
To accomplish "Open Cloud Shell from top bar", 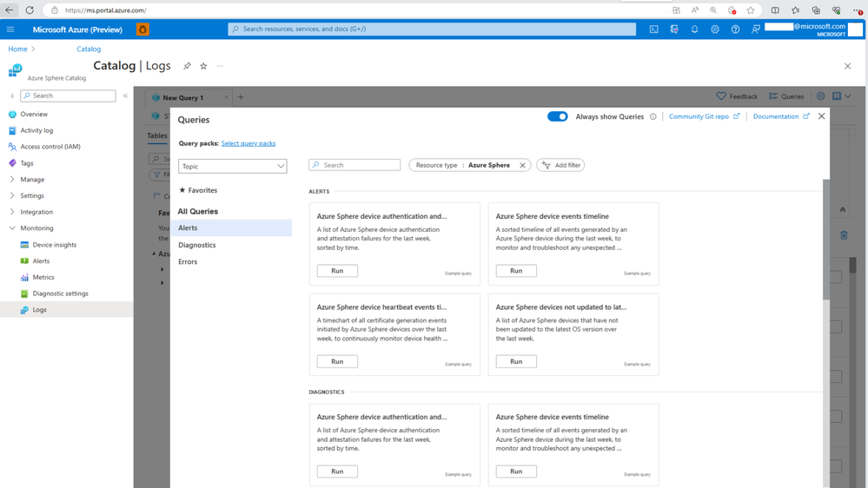I will point(653,30).
